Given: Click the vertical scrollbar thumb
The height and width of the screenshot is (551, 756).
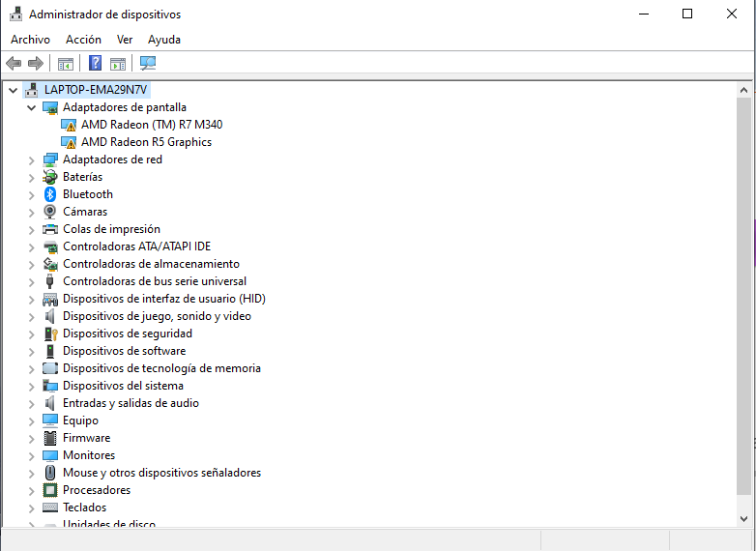Looking at the screenshot, I should (743, 296).
